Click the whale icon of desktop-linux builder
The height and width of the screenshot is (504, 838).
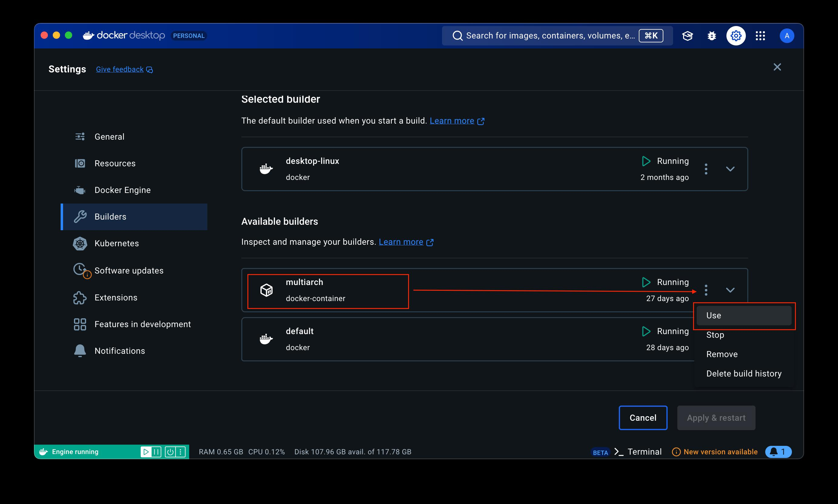(266, 169)
